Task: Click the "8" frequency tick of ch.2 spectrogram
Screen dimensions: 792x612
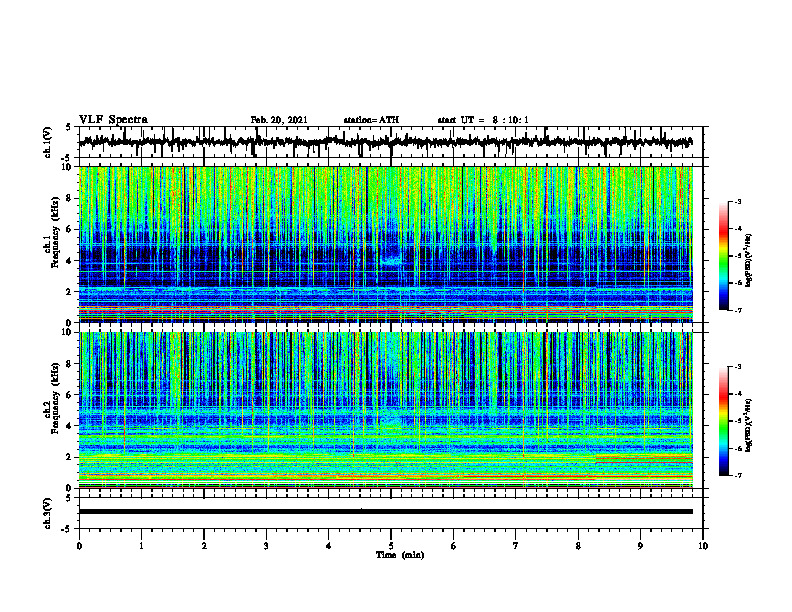Action: (x=70, y=364)
